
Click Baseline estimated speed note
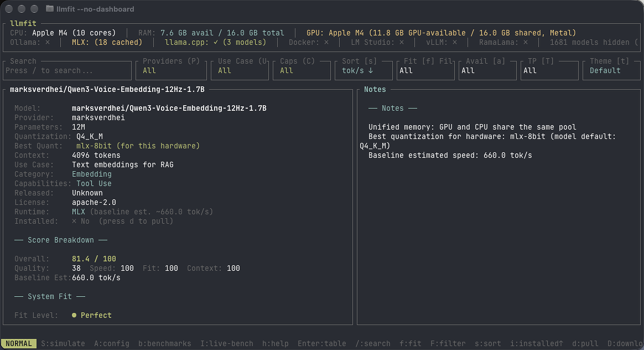pos(450,155)
